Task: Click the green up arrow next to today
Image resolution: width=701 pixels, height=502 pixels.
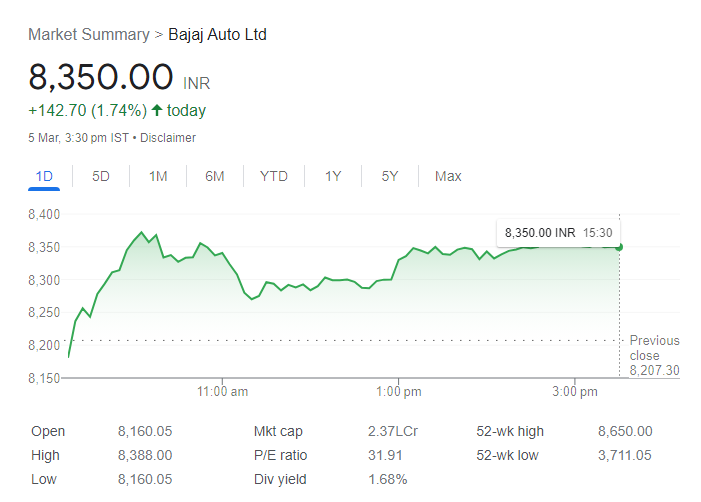Action: [156, 110]
